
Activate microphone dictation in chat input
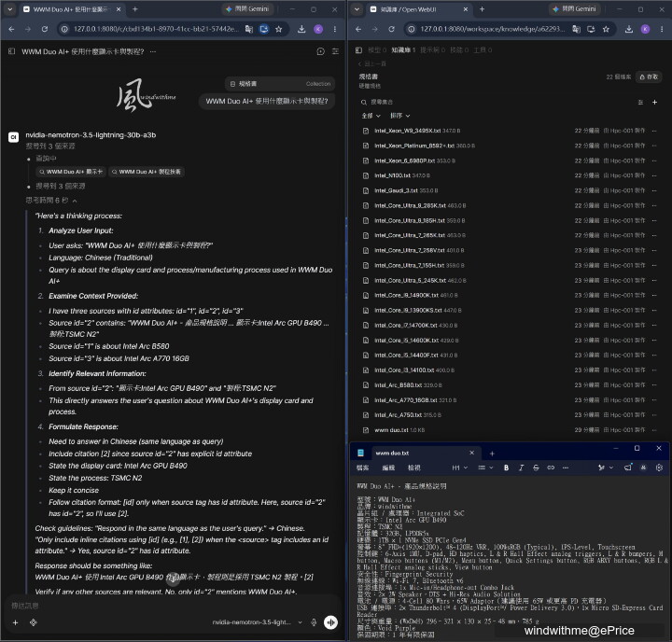coord(314,622)
